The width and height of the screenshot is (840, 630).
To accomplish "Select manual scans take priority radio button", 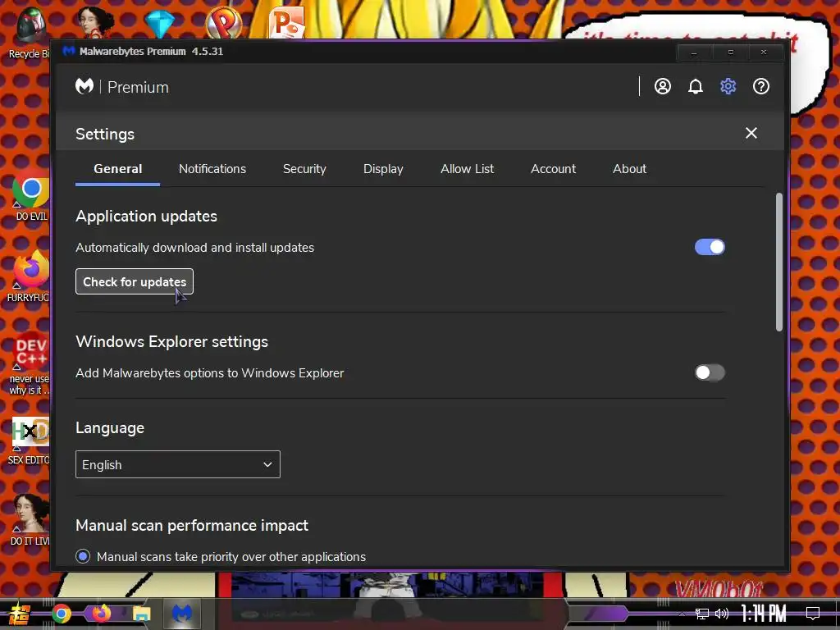I will click(x=83, y=557).
